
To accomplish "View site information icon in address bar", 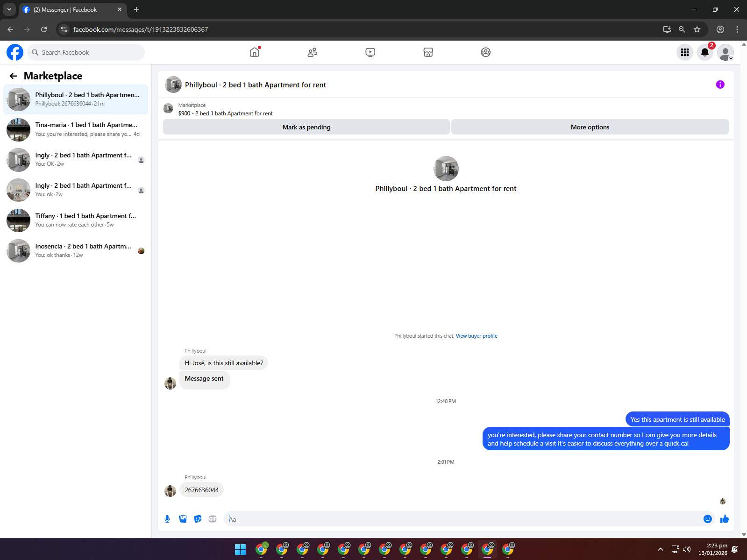I will (x=64, y=29).
